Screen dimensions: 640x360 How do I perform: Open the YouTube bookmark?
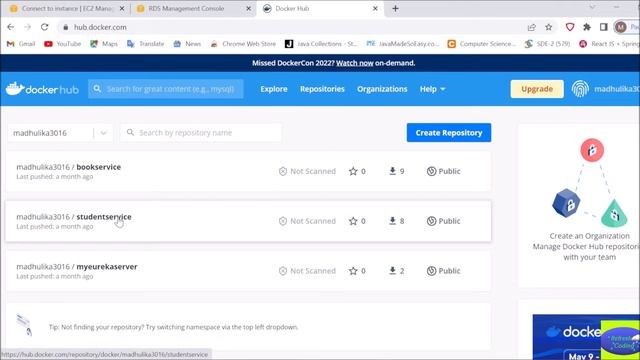(x=62, y=44)
